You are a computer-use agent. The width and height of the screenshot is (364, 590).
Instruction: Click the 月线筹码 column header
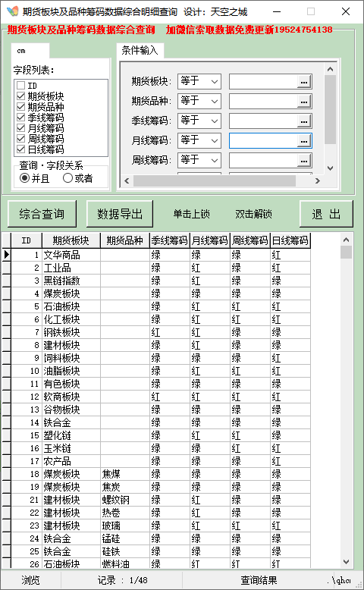point(210,240)
